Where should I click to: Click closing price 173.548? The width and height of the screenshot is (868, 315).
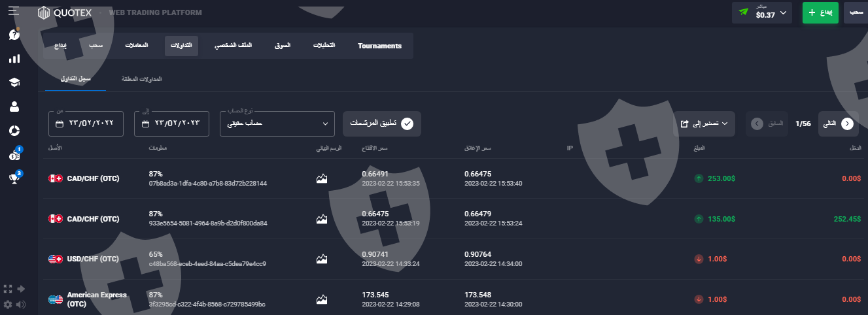477,294
